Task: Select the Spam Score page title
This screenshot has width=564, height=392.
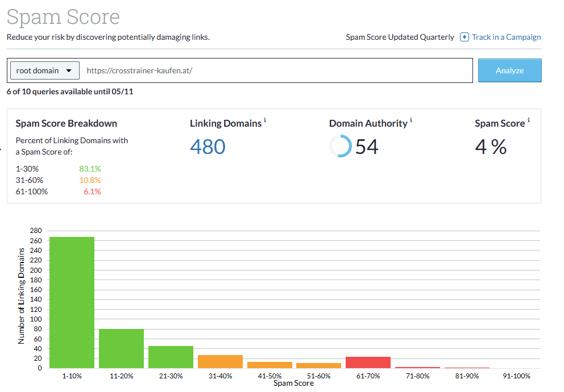Action: (x=63, y=18)
